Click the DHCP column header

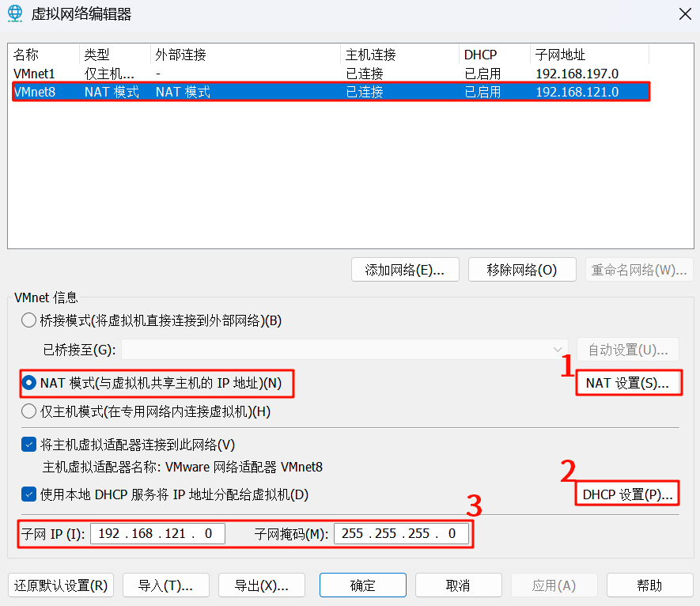pos(480,55)
